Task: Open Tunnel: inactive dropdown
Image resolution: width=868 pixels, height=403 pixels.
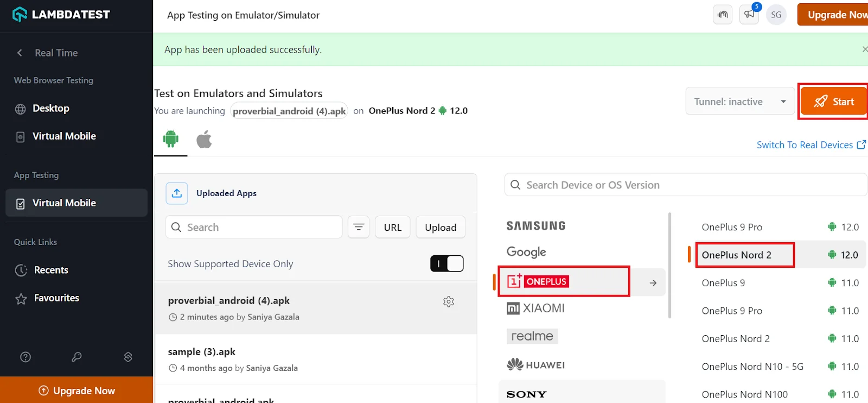Action: (x=740, y=102)
